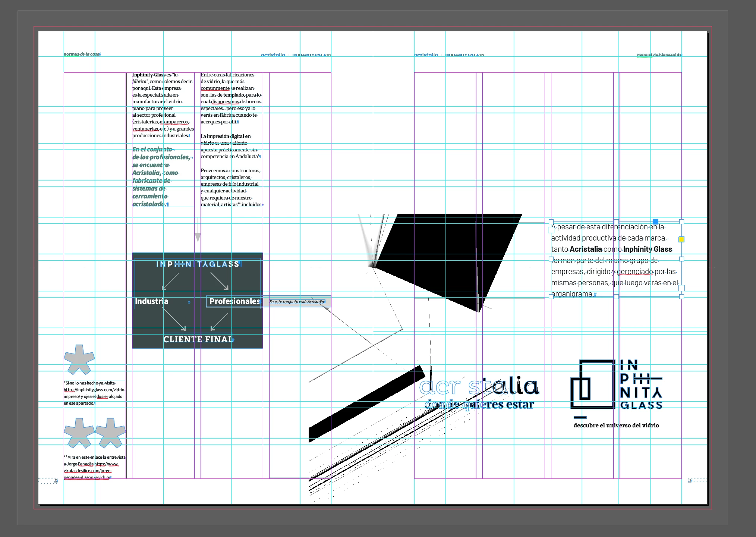Screen dimensions: 756x537
Task: Click the 'manual de bienvenida' header text
Action: tap(659, 55)
